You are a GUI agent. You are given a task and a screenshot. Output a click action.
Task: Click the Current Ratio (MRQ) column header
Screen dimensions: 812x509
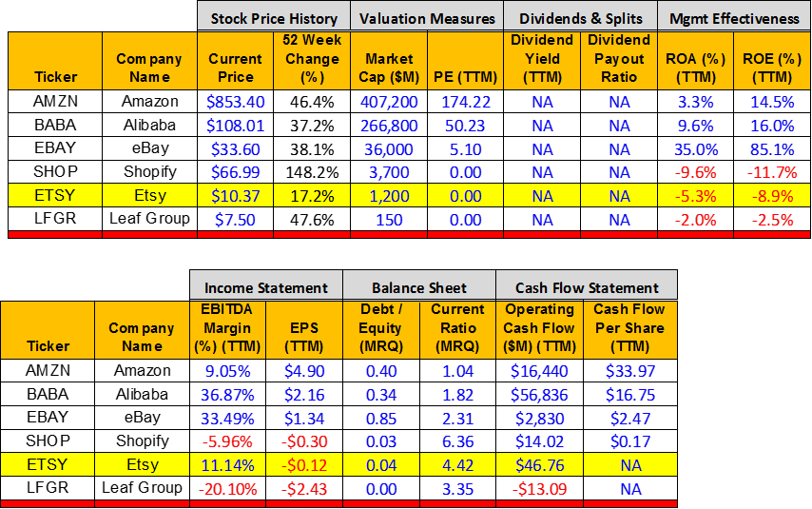(x=457, y=328)
